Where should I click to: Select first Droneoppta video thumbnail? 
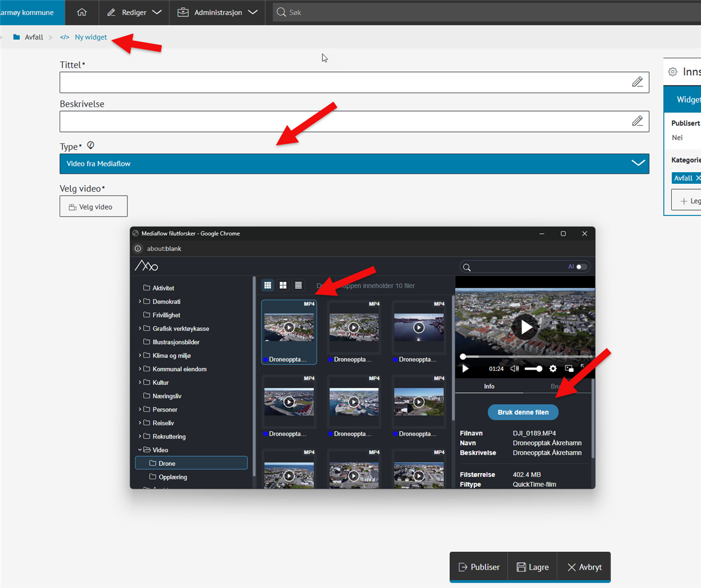coord(289,332)
